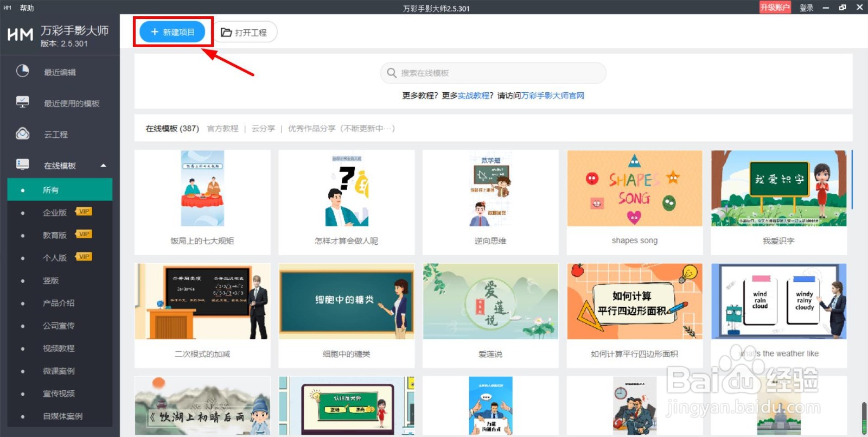The image size is (868, 437).
Task: Collapse the 在线模板 section arrow
Action: [103, 166]
